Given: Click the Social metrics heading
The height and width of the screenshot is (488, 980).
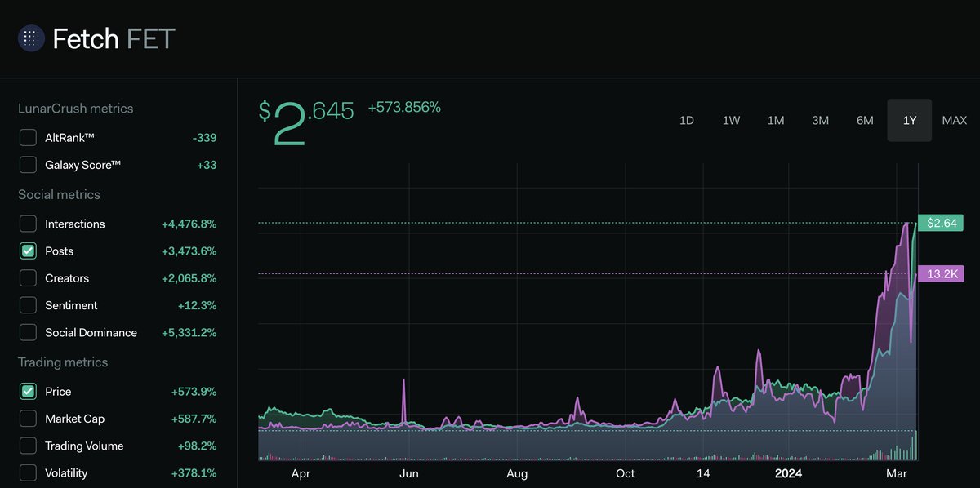Looking at the screenshot, I should pyautogui.click(x=59, y=194).
